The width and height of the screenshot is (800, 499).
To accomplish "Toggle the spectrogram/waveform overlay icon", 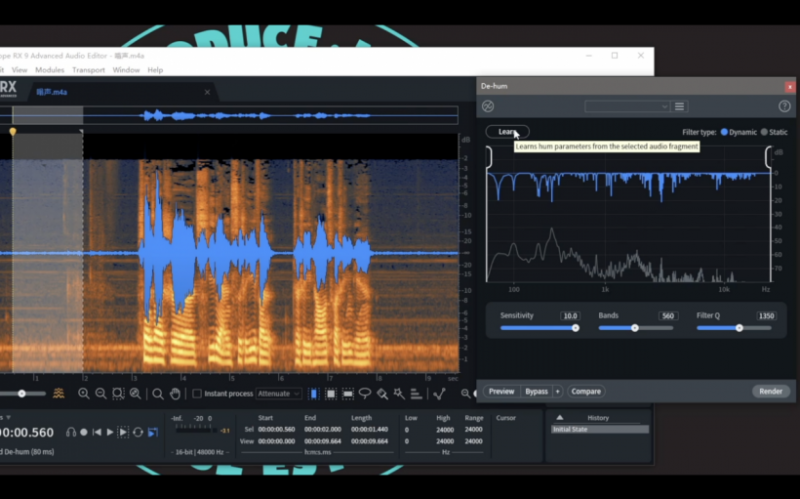I will pyautogui.click(x=59, y=393).
